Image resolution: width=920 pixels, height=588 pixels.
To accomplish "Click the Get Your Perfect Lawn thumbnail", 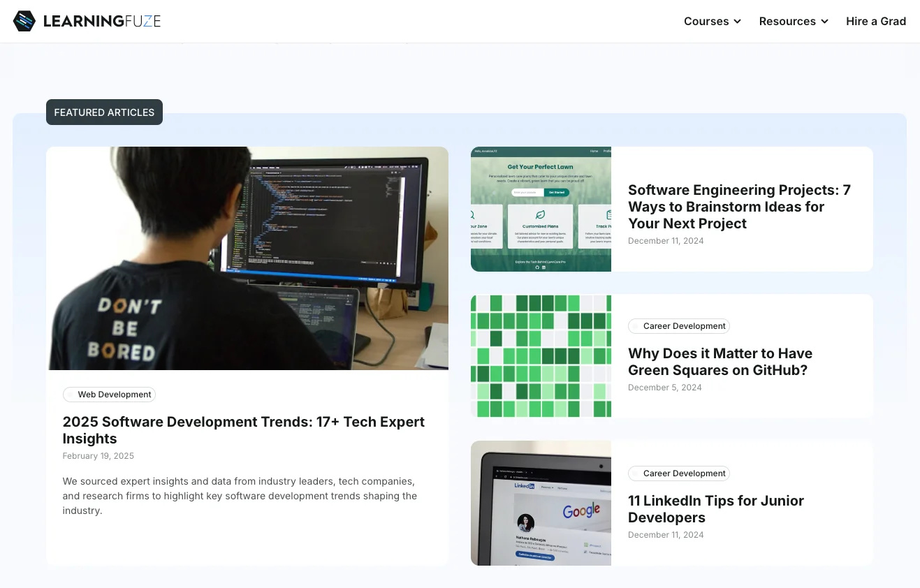I will click(541, 209).
